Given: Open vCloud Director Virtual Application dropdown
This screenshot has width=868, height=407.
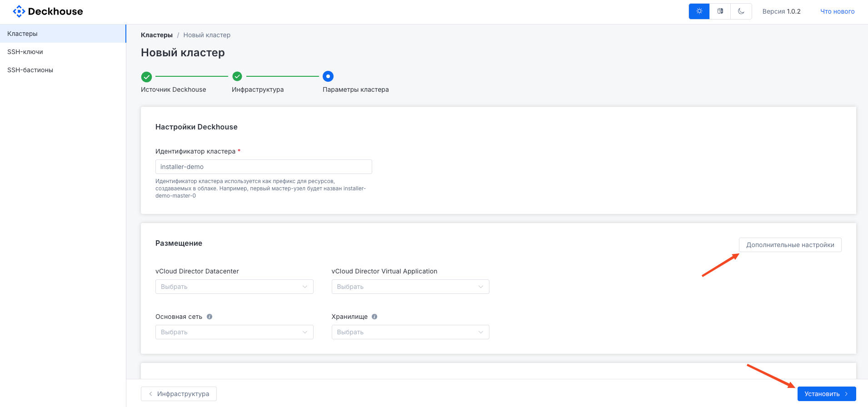Looking at the screenshot, I should tap(410, 287).
